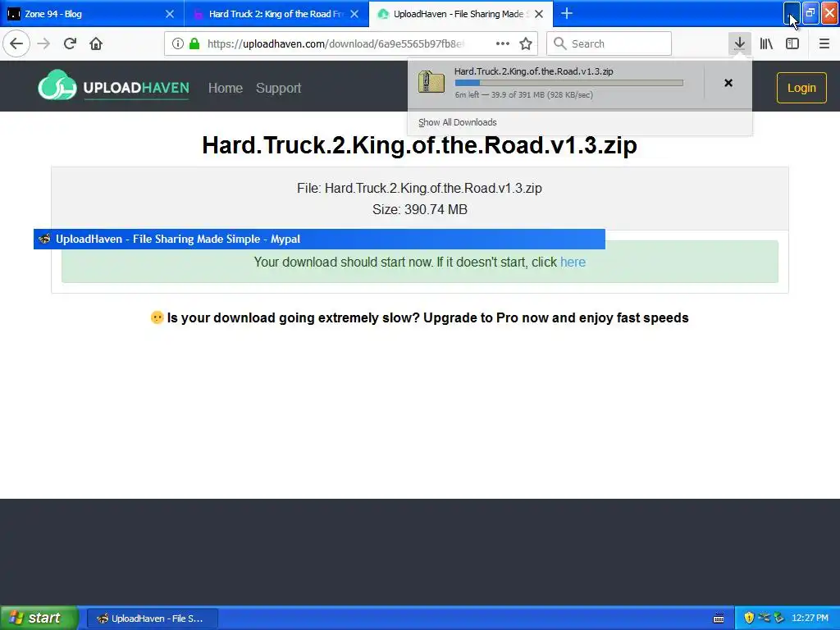Close the Zone 94 - Blog tab
840x630 pixels.
click(x=170, y=14)
